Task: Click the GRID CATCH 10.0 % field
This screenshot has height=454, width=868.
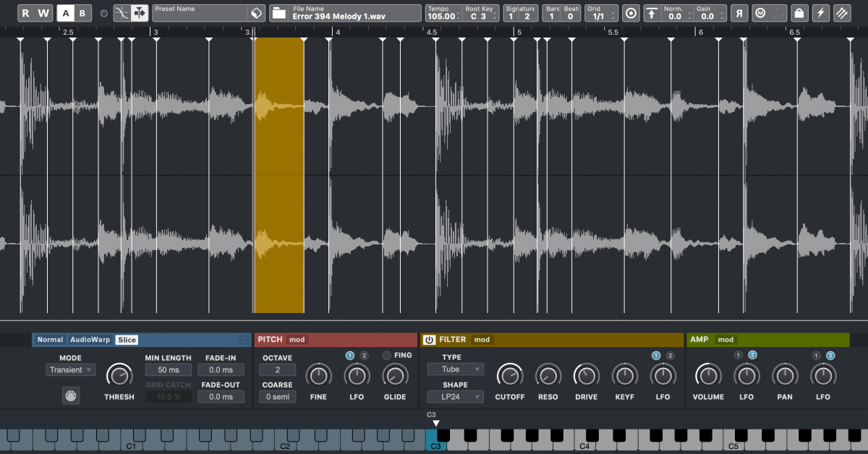Action: (168, 396)
